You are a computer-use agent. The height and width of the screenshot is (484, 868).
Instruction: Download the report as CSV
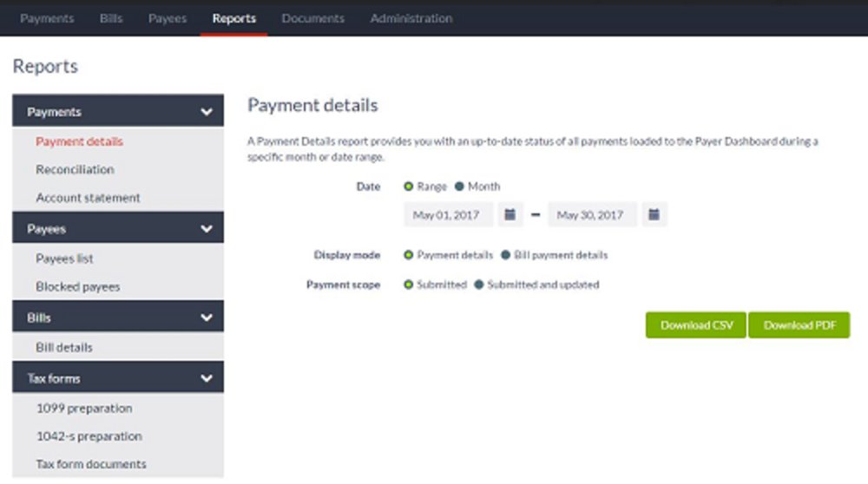696,325
